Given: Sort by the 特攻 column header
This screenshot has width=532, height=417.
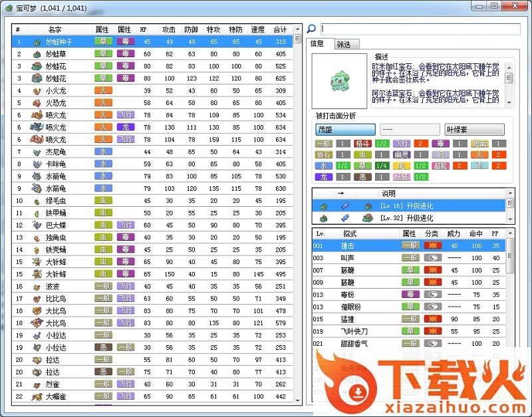Looking at the screenshot, I should [213, 29].
